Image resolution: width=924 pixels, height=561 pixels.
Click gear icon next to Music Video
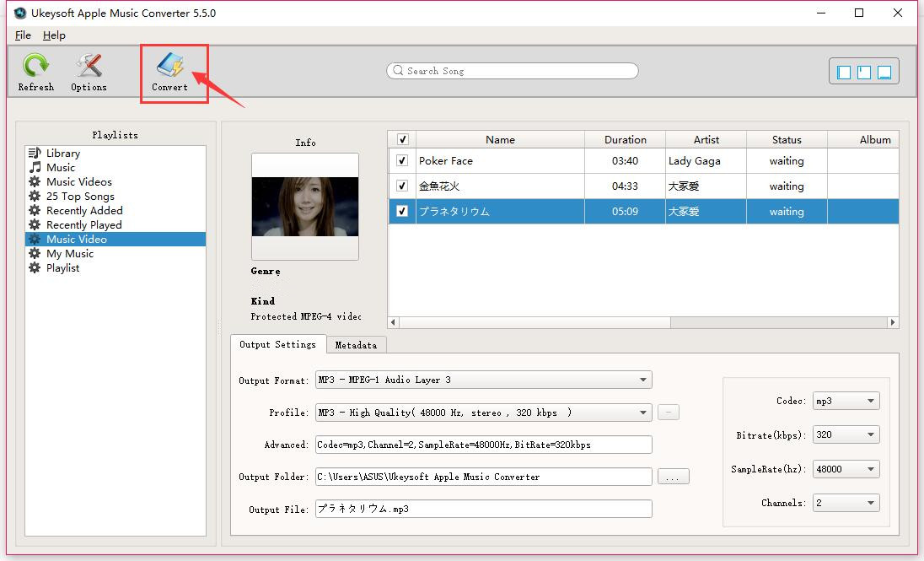pyautogui.click(x=35, y=239)
